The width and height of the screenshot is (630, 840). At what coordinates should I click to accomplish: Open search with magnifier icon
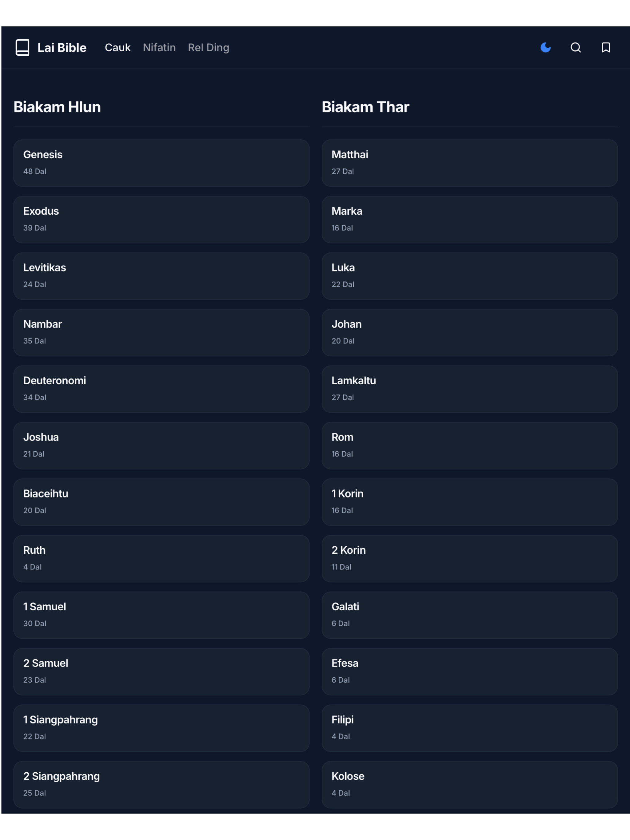tap(576, 47)
